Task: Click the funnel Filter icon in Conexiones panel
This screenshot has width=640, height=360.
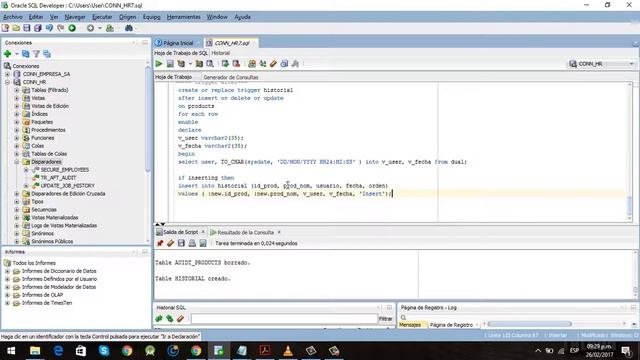Action: (x=36, y=53)
